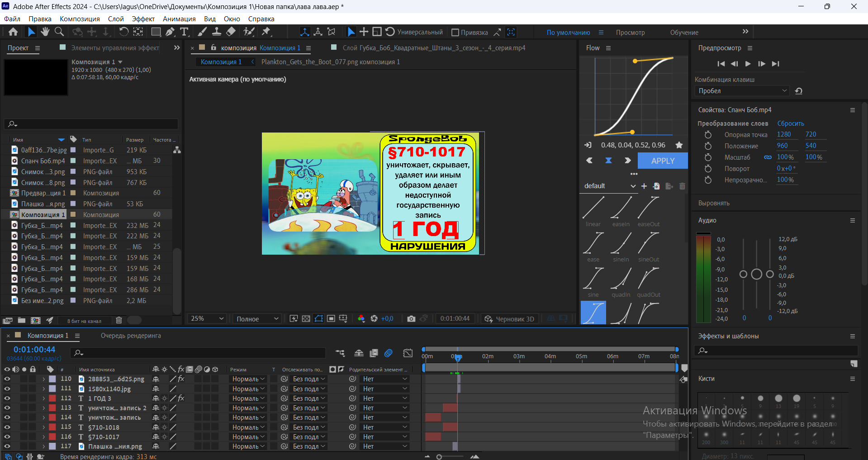Select the Hand tool in toolbar
868x460 pixels.
(45, 32)
